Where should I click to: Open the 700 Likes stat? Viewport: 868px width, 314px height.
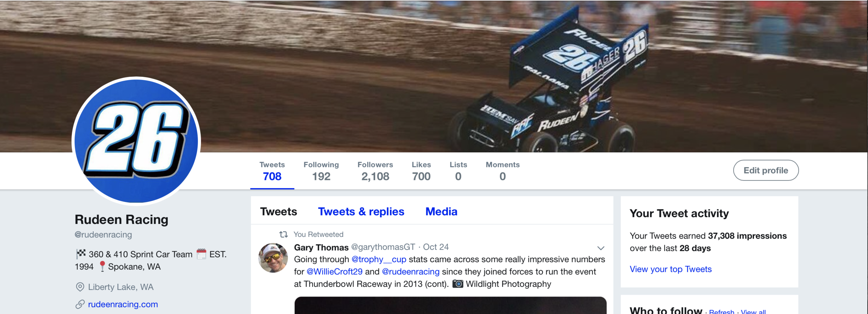421,171
